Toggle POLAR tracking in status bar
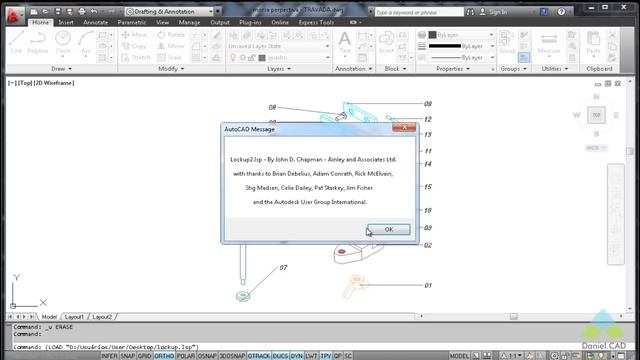Image resolution: width=640 pixels, height=360 pixels. pyautogui.click(x=186, y=356)
